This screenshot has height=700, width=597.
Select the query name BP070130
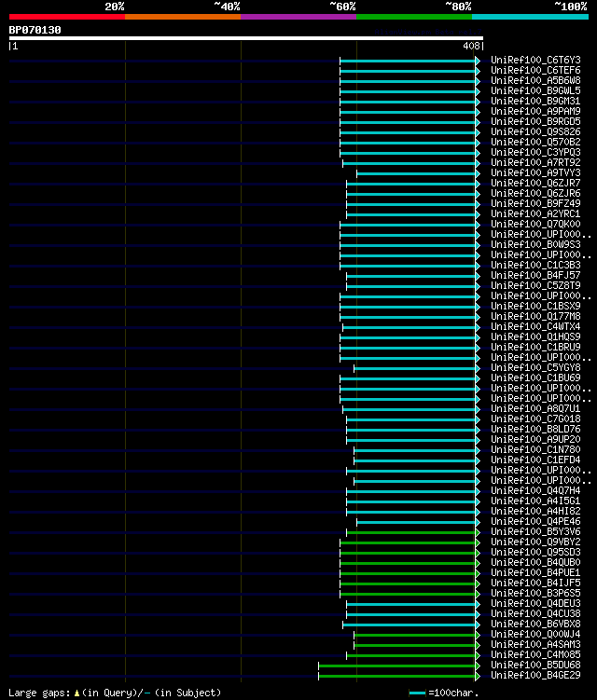pyautogui.click(x=35, y=30)
